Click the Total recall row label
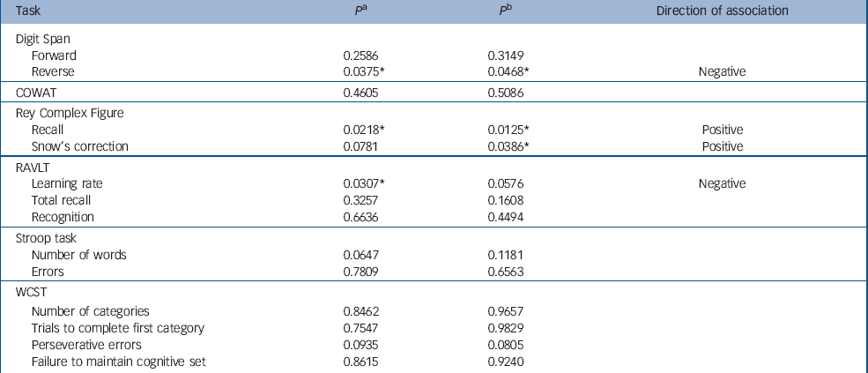 click(63, 199)
